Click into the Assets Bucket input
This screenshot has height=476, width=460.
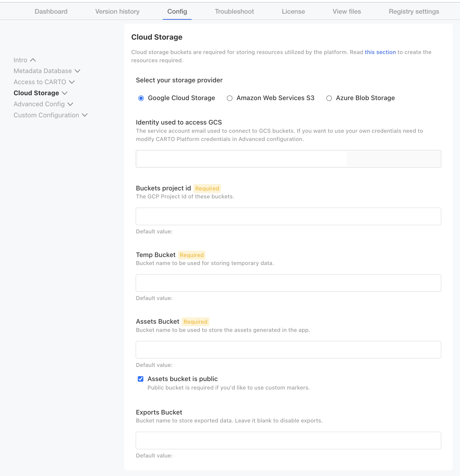pos(288,350)
